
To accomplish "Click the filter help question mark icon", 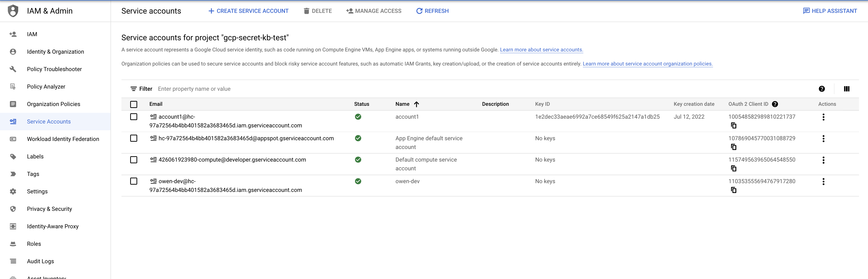I will coord(822,89).
